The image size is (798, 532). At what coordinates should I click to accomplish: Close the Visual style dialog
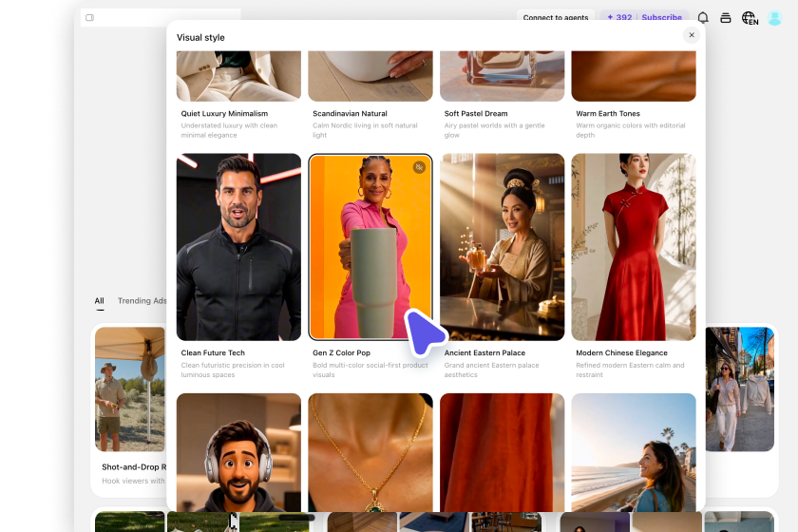pyautogui.click(x=692, y=35)
